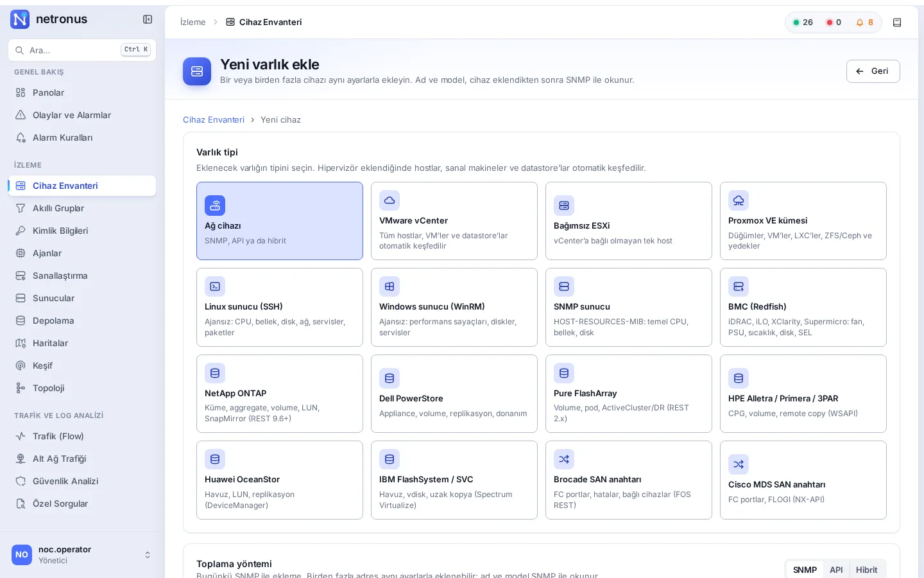The image size is (924, 578).
Task: Select the NetApp ONTAP storage card
Action: tap(280, 394)
